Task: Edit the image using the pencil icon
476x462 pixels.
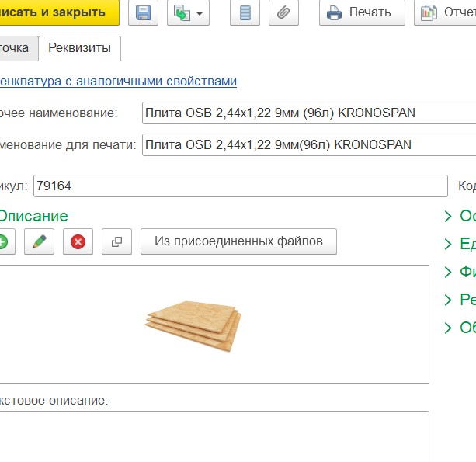Action: 36,242
